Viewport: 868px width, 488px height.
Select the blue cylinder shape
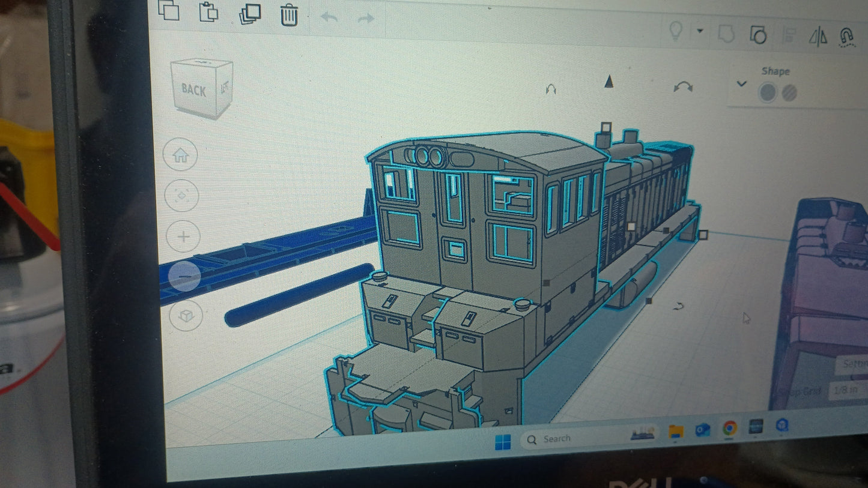[299, 295]
